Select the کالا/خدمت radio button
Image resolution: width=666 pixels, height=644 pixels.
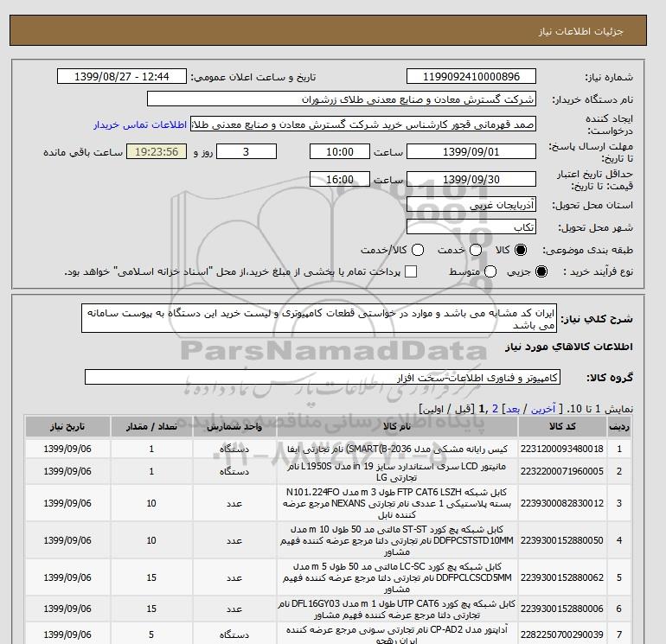(x=418, y=250)
